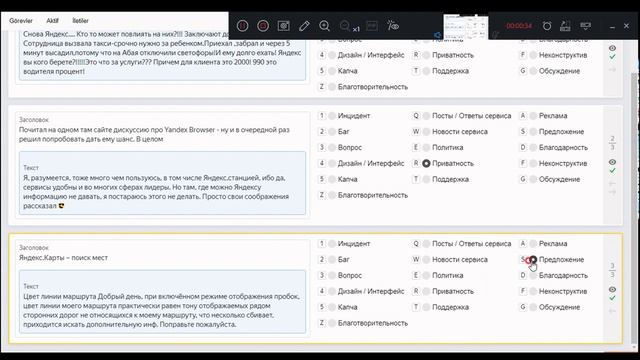The image size is (640, 360).
Task: Toggle eye icon on the Яндекс.Карты card
Action: tap(612, 289)
